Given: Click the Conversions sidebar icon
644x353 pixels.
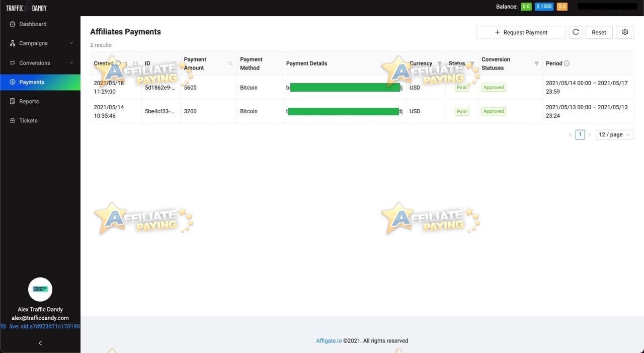Looking at the screenshot, I should [x=13, y=63].
